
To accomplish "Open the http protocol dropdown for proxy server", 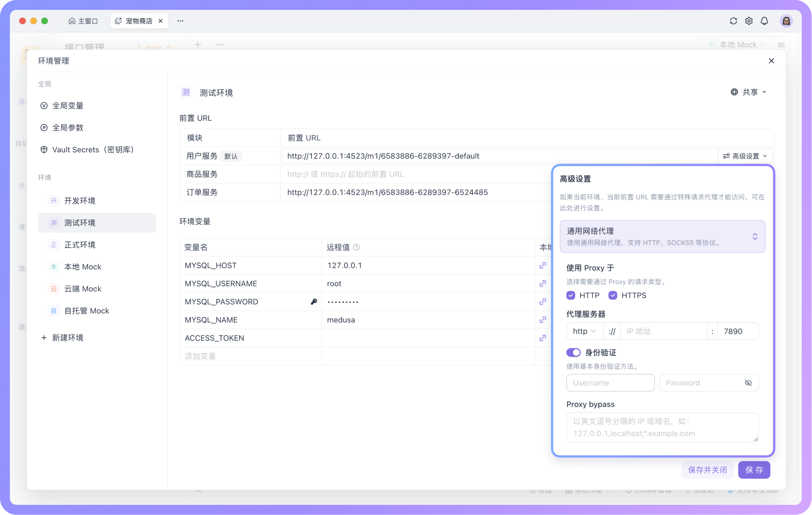I will point(584,331).
